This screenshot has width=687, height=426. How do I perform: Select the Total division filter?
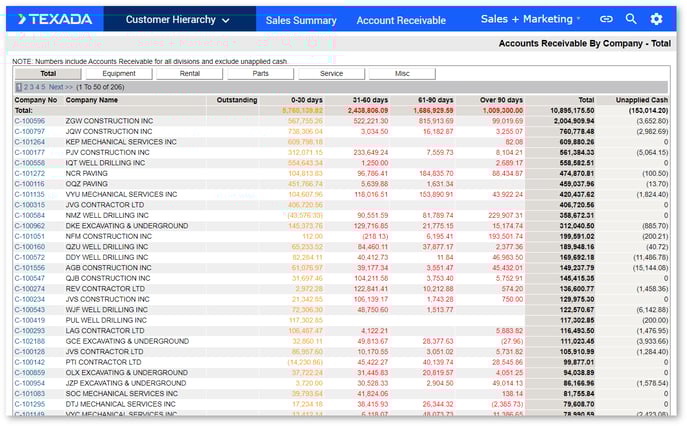(47, 73)
